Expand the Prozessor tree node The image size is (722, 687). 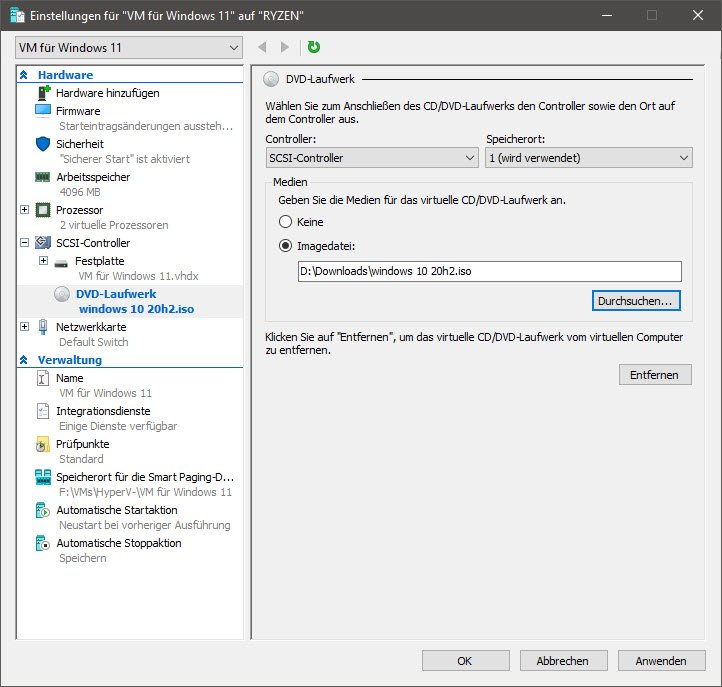[x=25, y=210]
